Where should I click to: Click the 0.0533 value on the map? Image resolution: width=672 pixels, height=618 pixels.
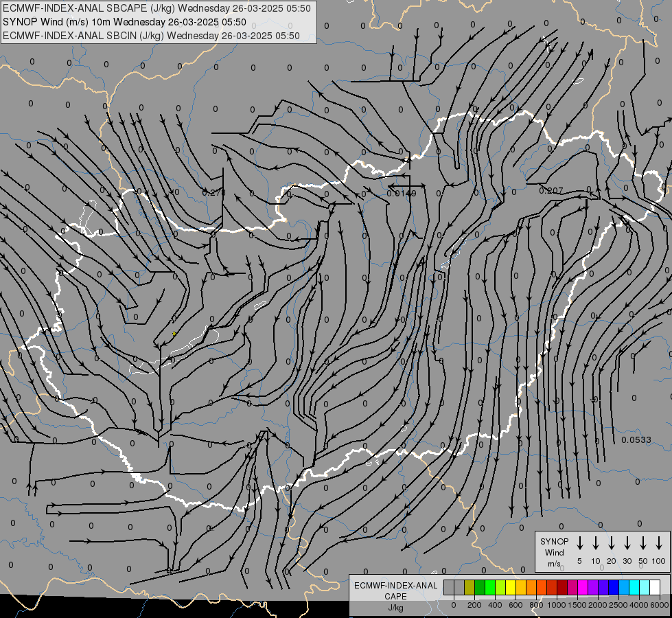click(x=636, y=439)
